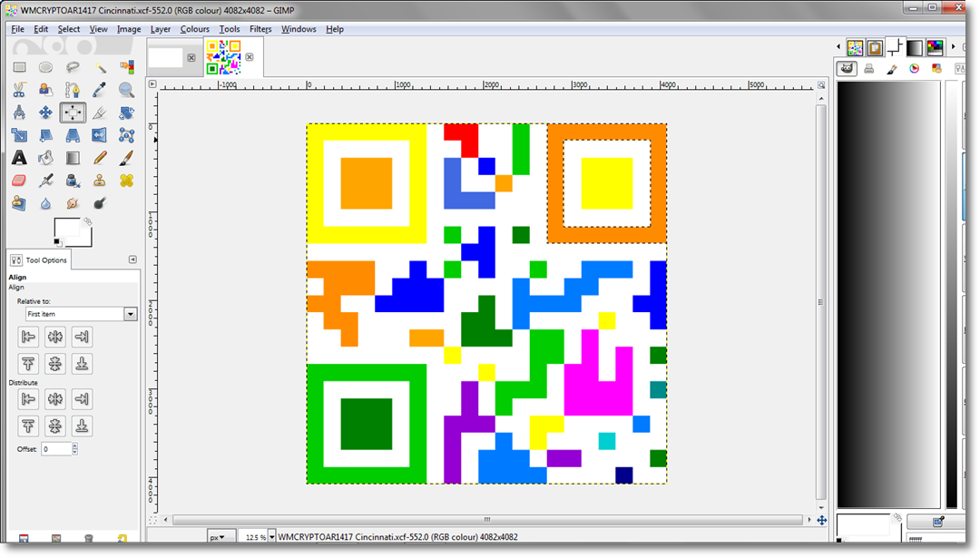The image size is (980, 558).
Task: Show next tabs in the right dock
Action: (x=953, y=47)
